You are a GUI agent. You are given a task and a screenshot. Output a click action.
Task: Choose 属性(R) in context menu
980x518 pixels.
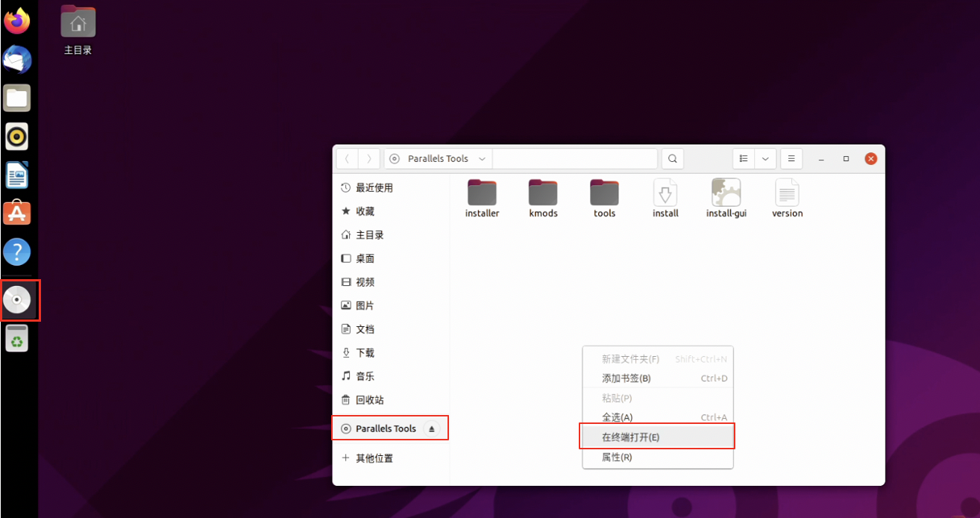point(657,457)
